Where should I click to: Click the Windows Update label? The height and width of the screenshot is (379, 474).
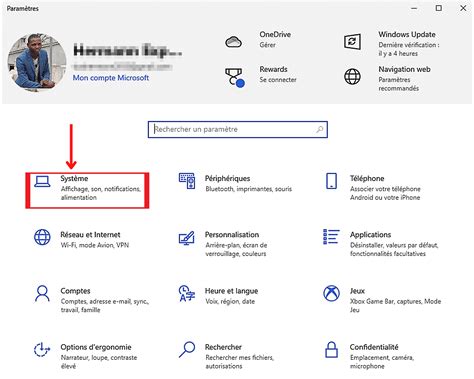[407, 34]
